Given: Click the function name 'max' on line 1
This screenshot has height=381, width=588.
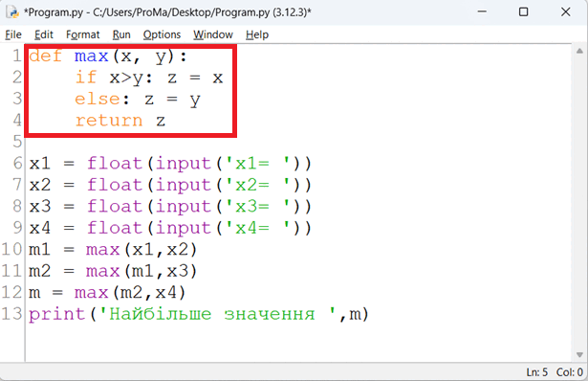Looking at the screenshot, I should [x=91, y=56].
